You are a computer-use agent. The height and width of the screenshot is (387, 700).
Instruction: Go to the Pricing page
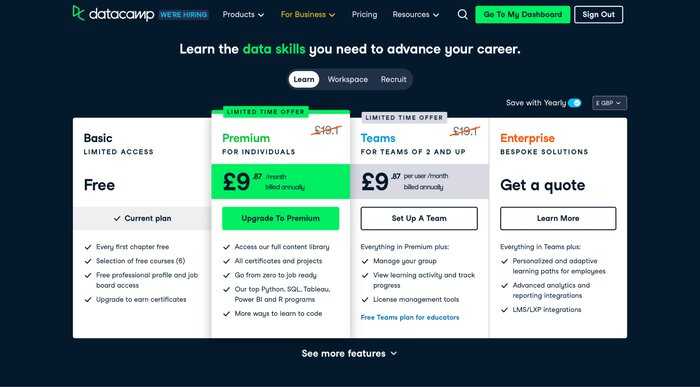364,15
